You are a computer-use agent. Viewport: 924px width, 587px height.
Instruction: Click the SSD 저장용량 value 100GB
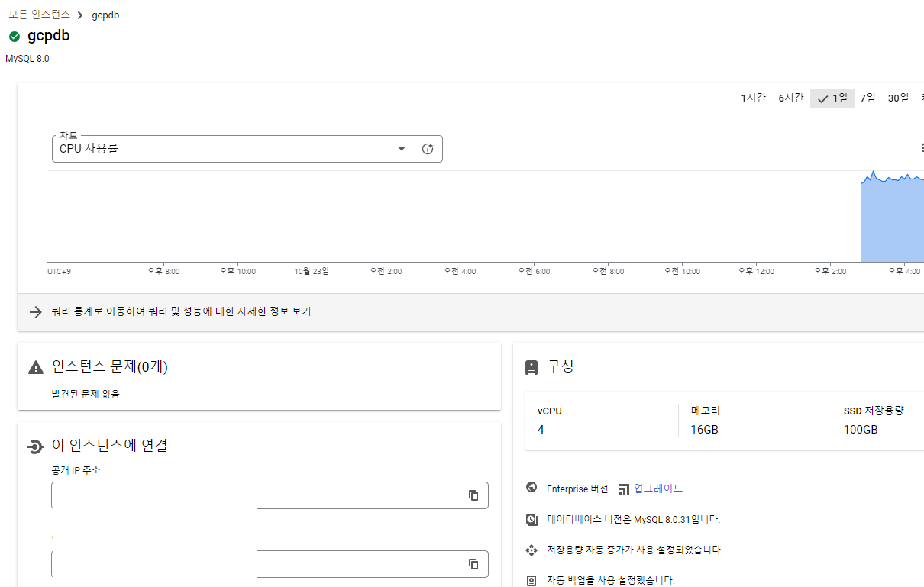click(861, 430)
